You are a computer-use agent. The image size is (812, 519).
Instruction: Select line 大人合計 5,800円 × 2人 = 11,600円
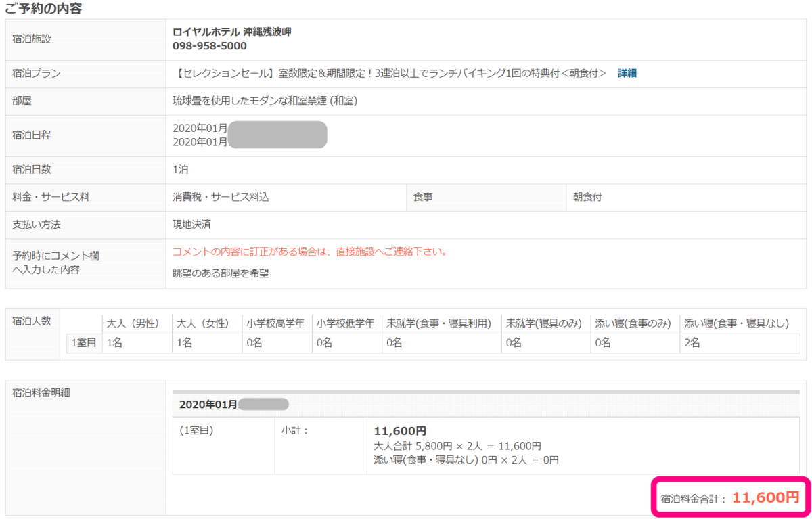457,446
